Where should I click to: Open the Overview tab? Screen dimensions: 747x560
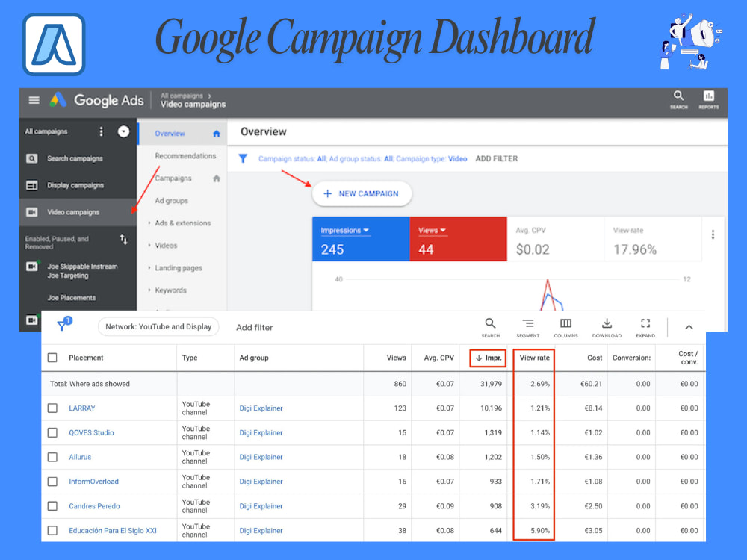(x=170, y=134)
